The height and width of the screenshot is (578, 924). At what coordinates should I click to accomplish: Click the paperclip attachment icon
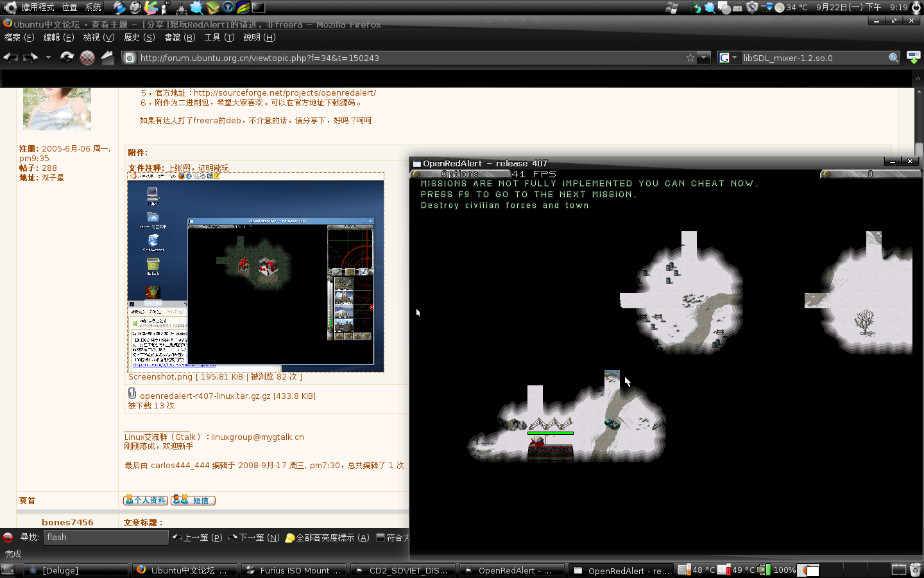click(132, 393)
